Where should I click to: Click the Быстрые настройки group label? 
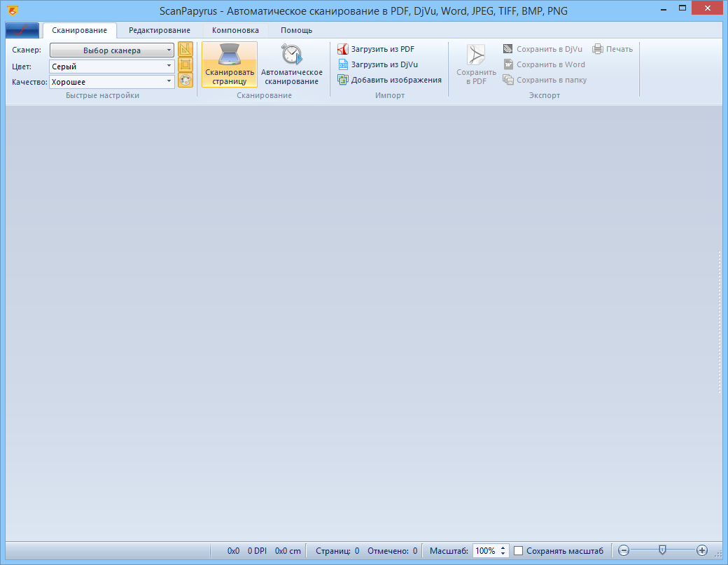103,95
